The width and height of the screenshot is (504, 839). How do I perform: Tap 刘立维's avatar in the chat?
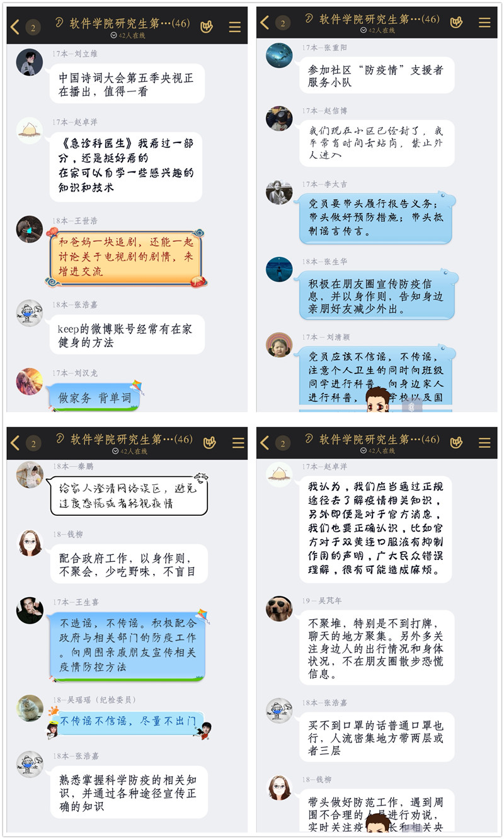pyautogui.click(x=29, y=62)
